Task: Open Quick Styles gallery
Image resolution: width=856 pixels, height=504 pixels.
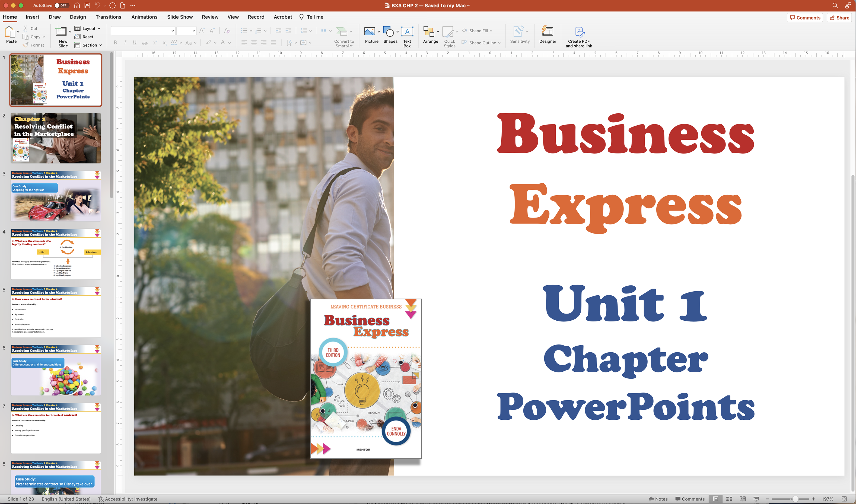Action: [449, 37]
